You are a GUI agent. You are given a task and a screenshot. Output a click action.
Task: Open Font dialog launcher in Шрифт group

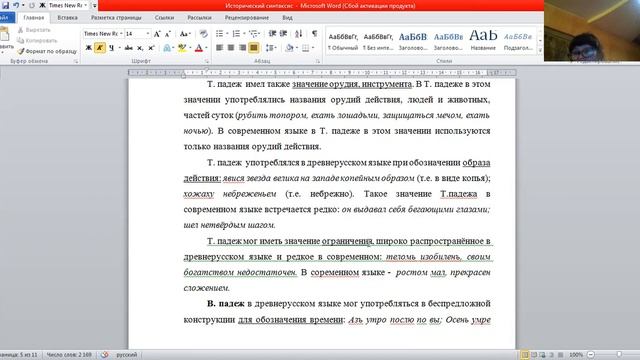point(207,61)
